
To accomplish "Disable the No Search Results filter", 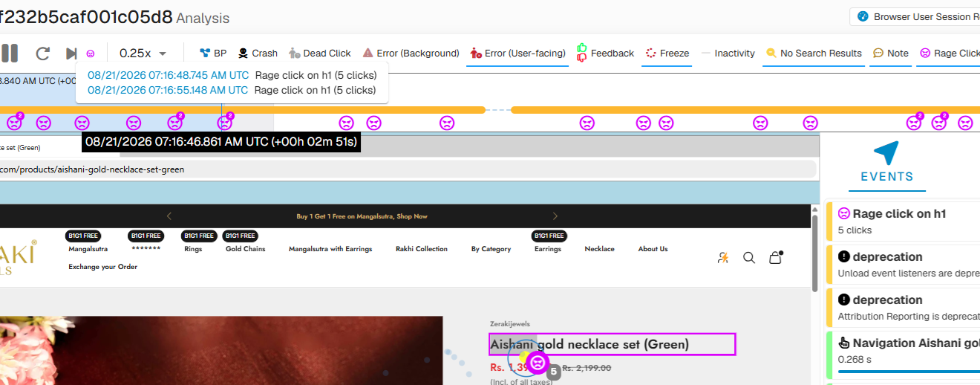I will [814, 53].
